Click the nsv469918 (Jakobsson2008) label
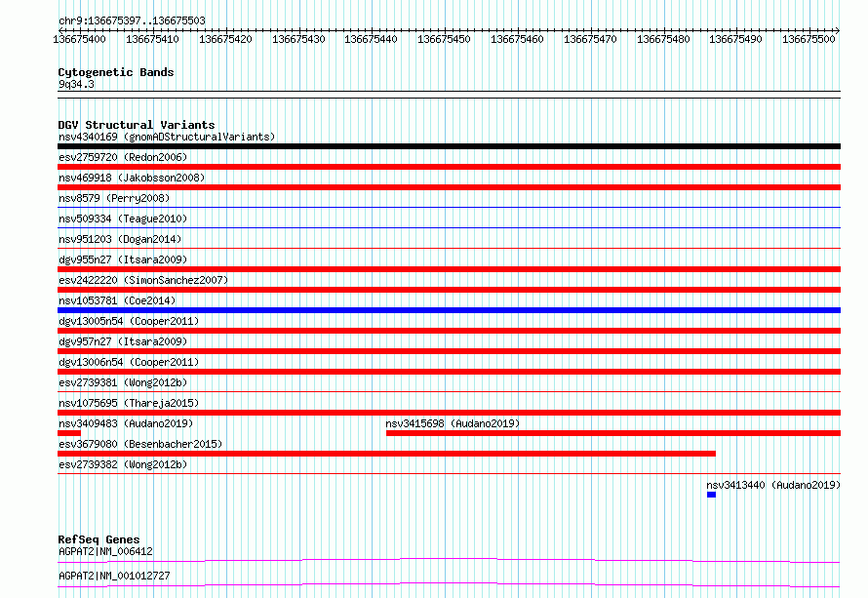This screenshot has width=868, height=598. [x=132, y=178]
